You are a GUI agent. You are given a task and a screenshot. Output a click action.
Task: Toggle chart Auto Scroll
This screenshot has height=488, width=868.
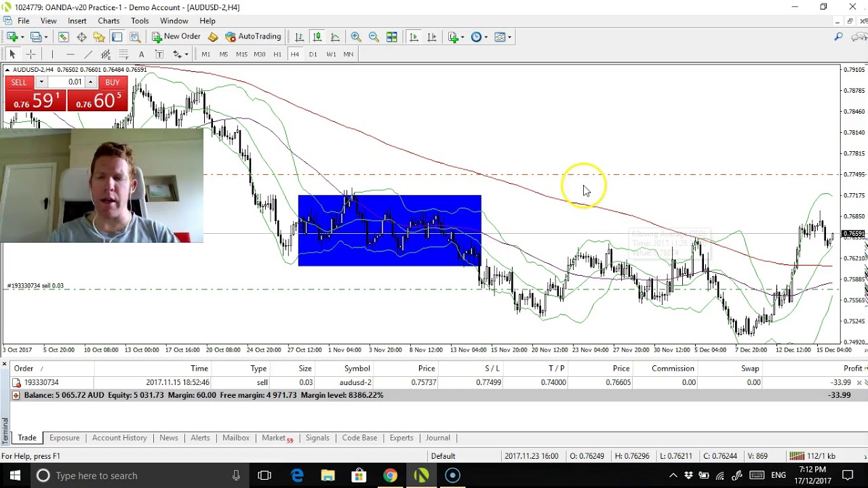click(414, 37)
